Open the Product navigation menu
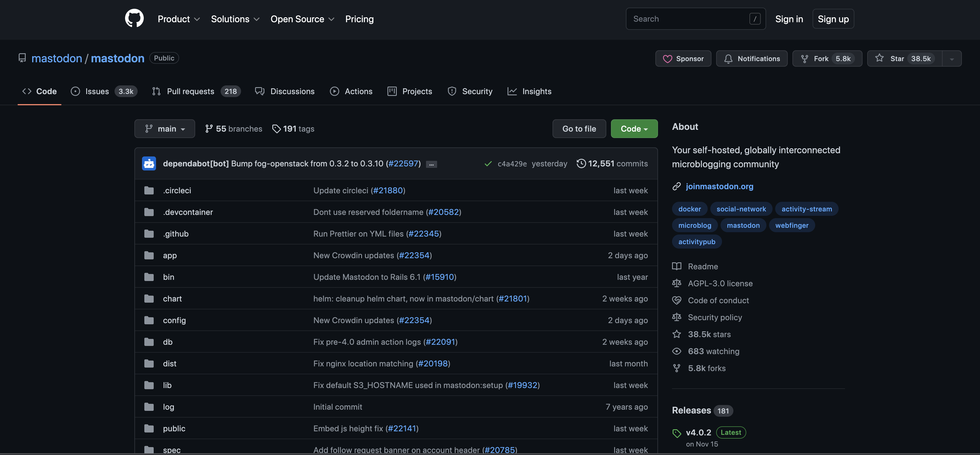This screenshot has height=455, width=980. (179, 19)
